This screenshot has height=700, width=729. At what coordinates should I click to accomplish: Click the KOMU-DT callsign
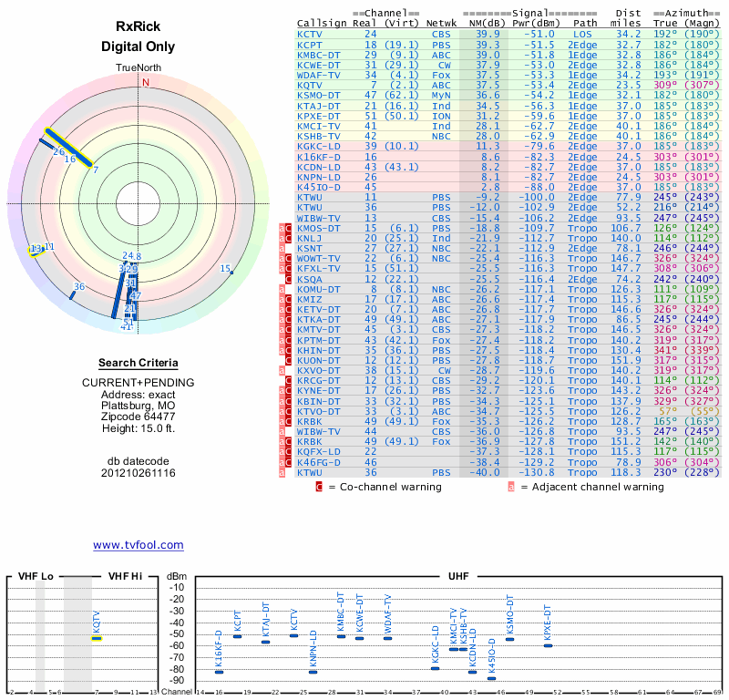click(x=319, y=289)
